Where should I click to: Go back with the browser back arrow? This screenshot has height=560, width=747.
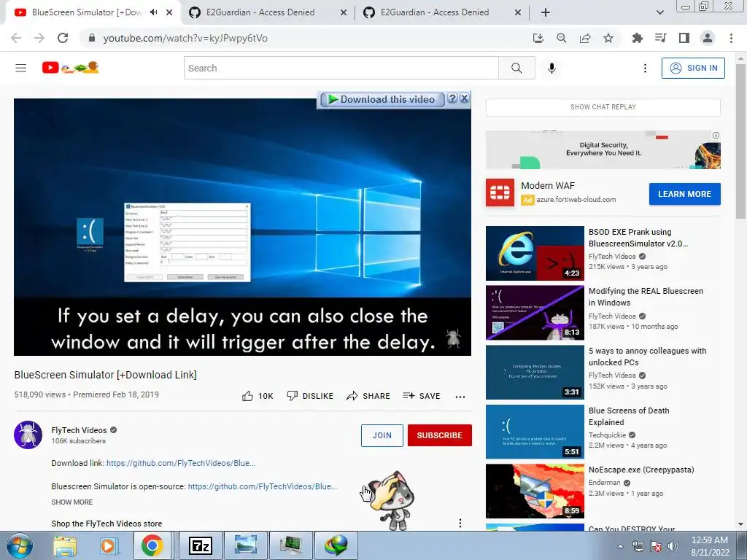(x=16, y=38)
